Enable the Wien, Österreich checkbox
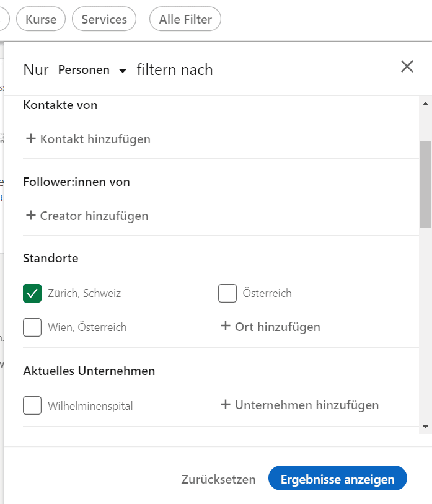This screenshot has height=504, width=432. tap(32, 327)
